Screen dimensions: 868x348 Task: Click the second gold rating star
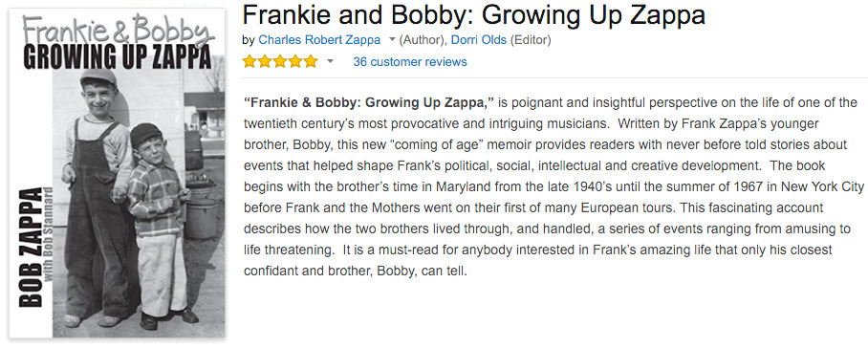pyautogui.click(x=265, y=61)
